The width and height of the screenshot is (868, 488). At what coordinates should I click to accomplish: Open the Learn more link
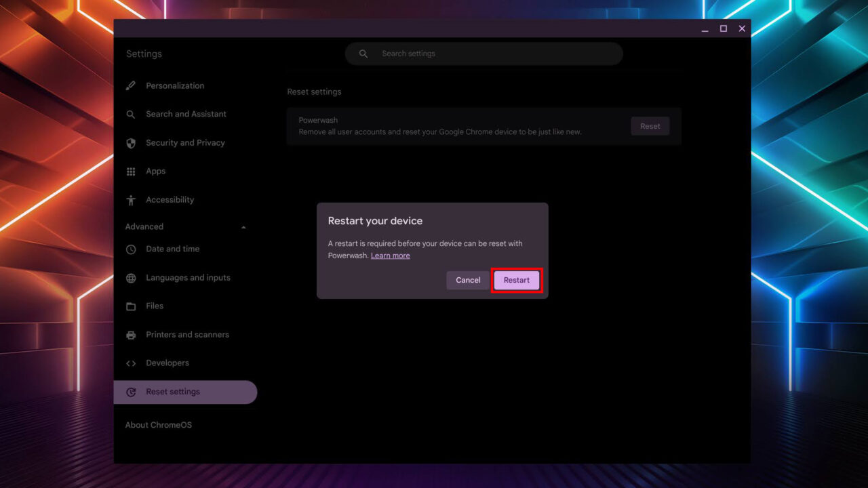[390, 255]
